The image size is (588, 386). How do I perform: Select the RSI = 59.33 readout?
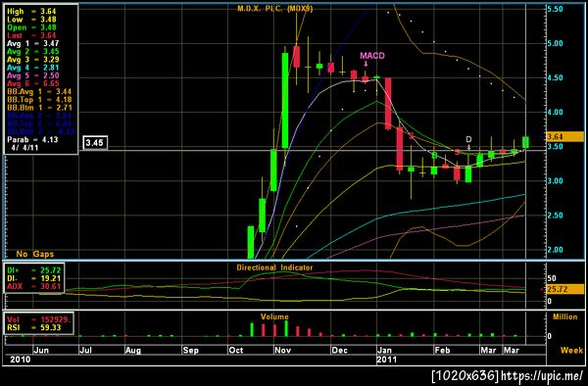[33, 328]
